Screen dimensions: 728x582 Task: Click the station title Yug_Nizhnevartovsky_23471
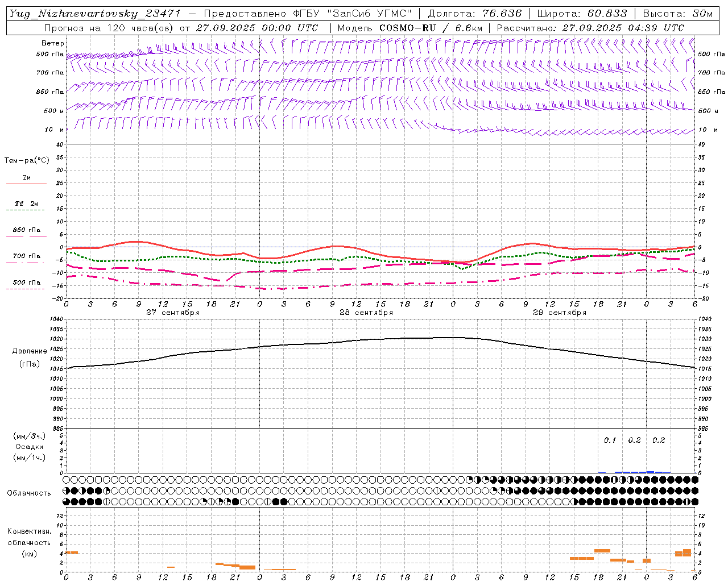click(94, 14)
